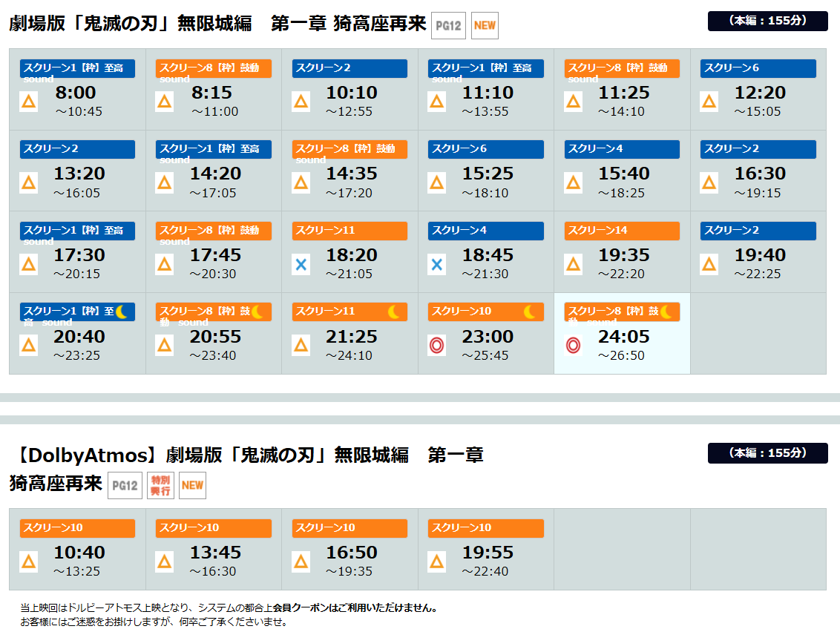Click the triangle availability icon for the 17:30 showing
The height and width of the screenshot is (629, 840).
28,265
